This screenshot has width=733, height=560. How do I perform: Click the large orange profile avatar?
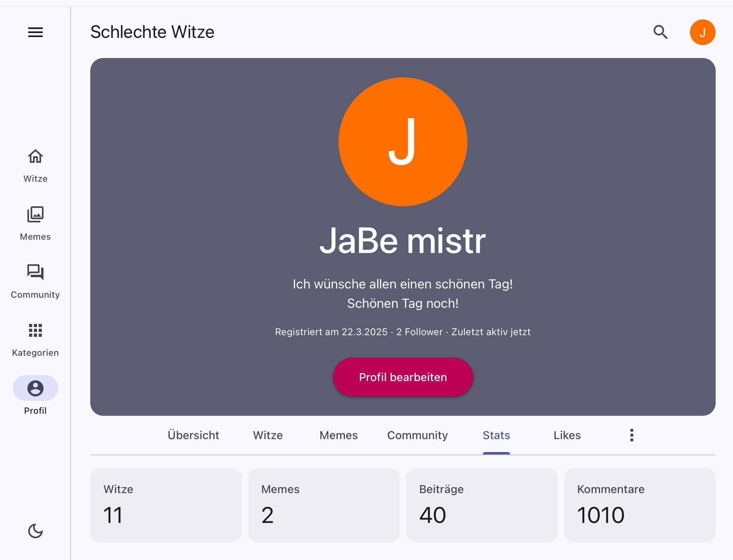[x=403, y=142]
